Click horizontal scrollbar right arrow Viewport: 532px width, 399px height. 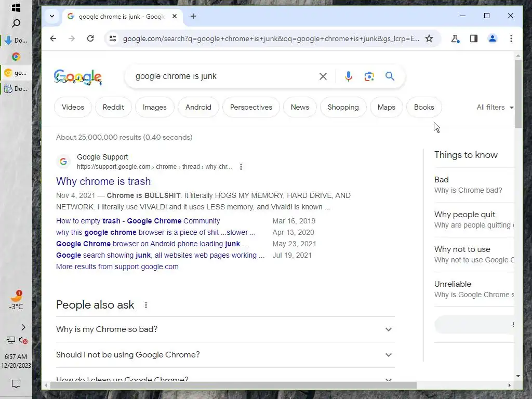click(509, 385)
